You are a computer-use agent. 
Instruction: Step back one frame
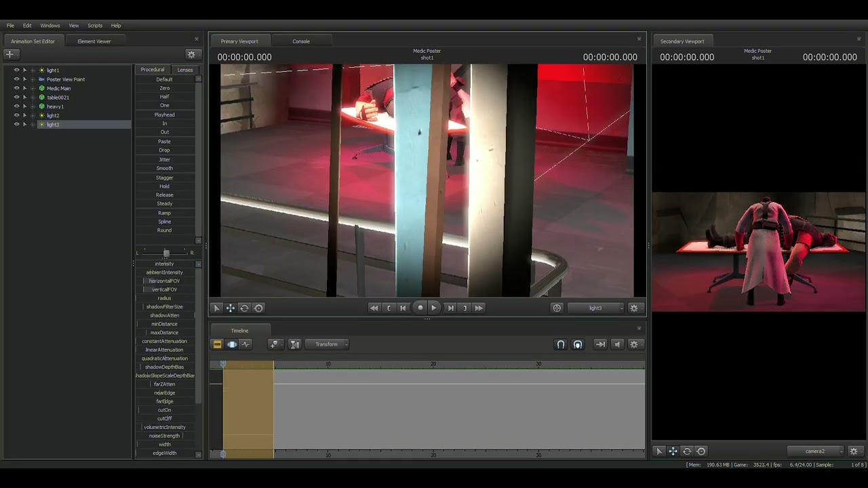click(x=403, y=308)
